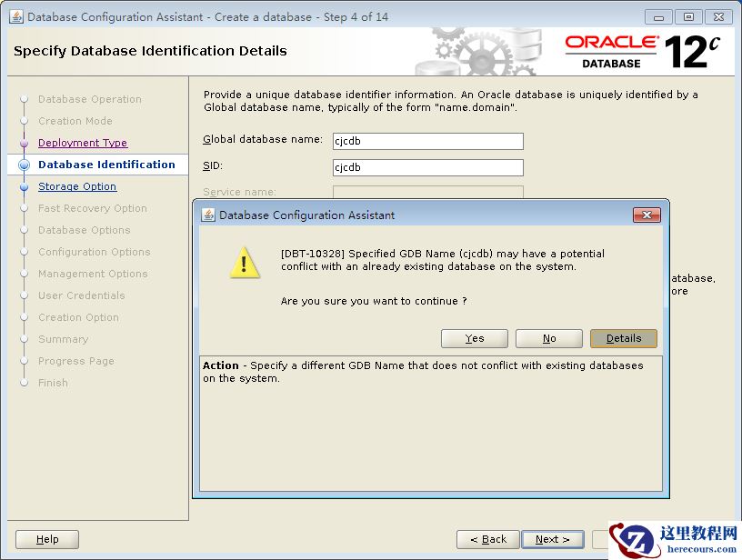
Task: Click the Service name input field
Action: [428, 192]
